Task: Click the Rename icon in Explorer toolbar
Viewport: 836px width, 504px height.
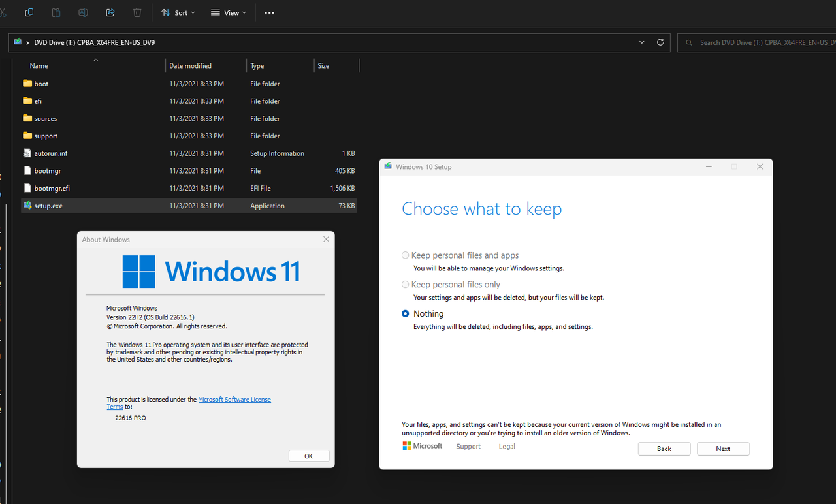Action: click(83, 12)
